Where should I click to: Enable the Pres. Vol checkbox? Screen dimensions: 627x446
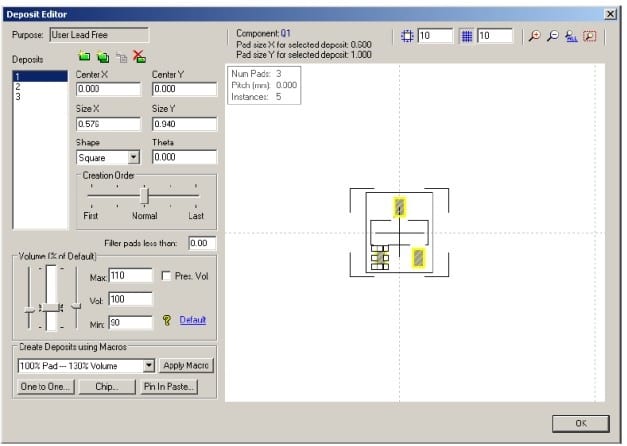click(166, 275)
